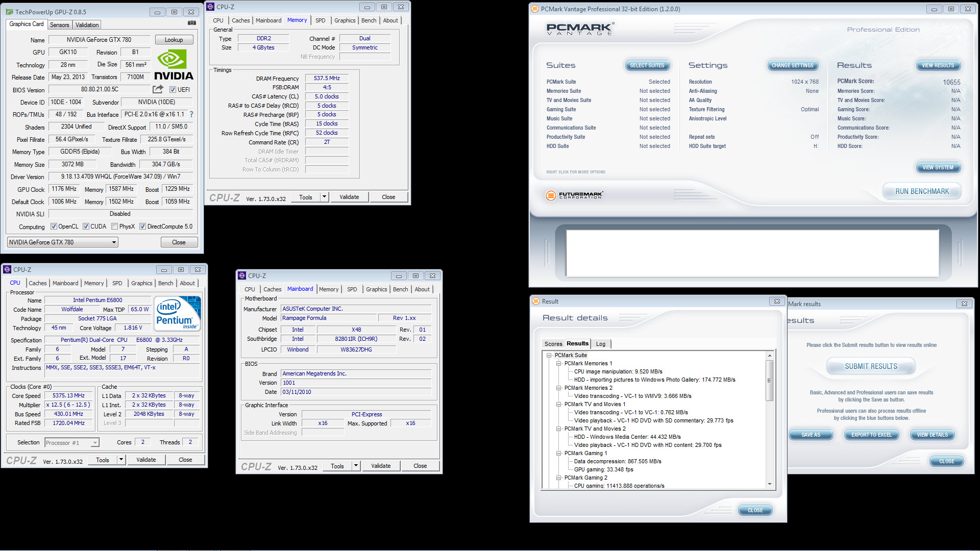Minimize the CPU-Z Memory window
The height and width of the screenshot is (551, 980).
[x=367, y=7]
